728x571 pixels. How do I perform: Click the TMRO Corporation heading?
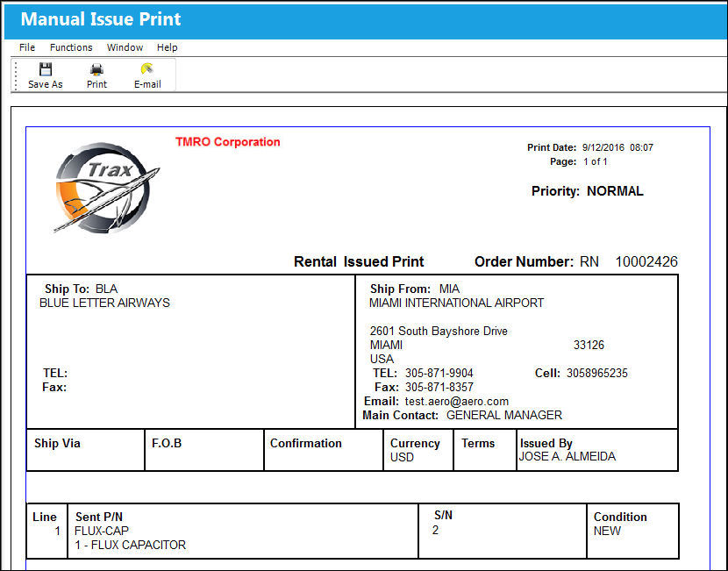227,142
